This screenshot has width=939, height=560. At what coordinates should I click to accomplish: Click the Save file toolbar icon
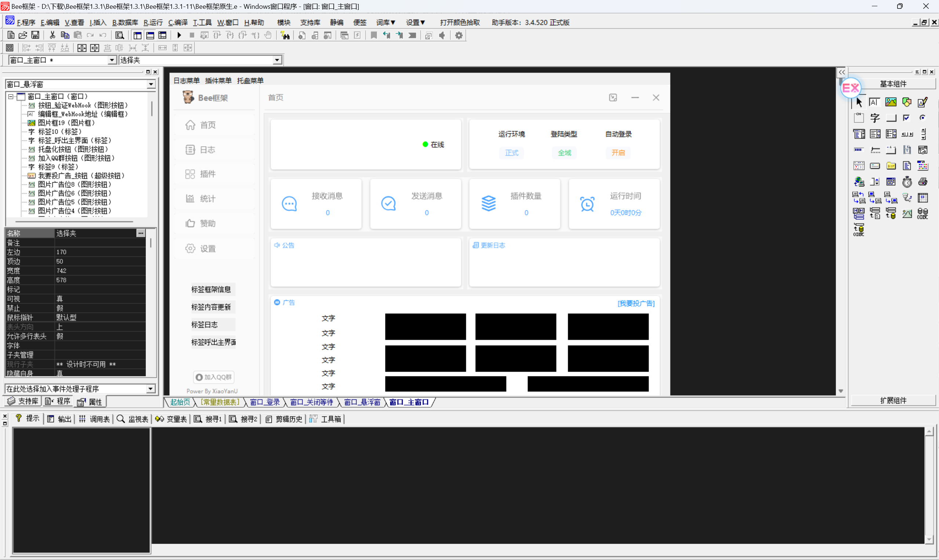35,36
